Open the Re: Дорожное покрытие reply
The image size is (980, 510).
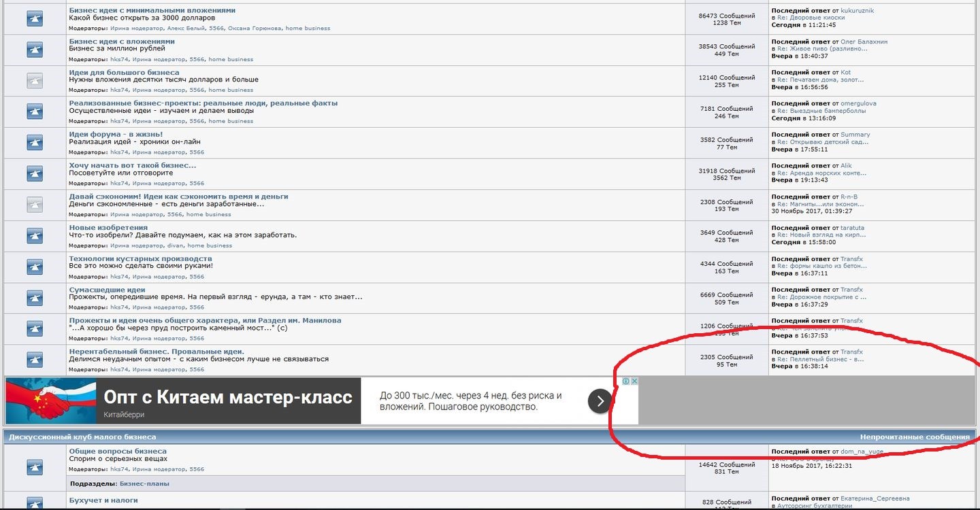pyautogui.click(x=822, y=297)
